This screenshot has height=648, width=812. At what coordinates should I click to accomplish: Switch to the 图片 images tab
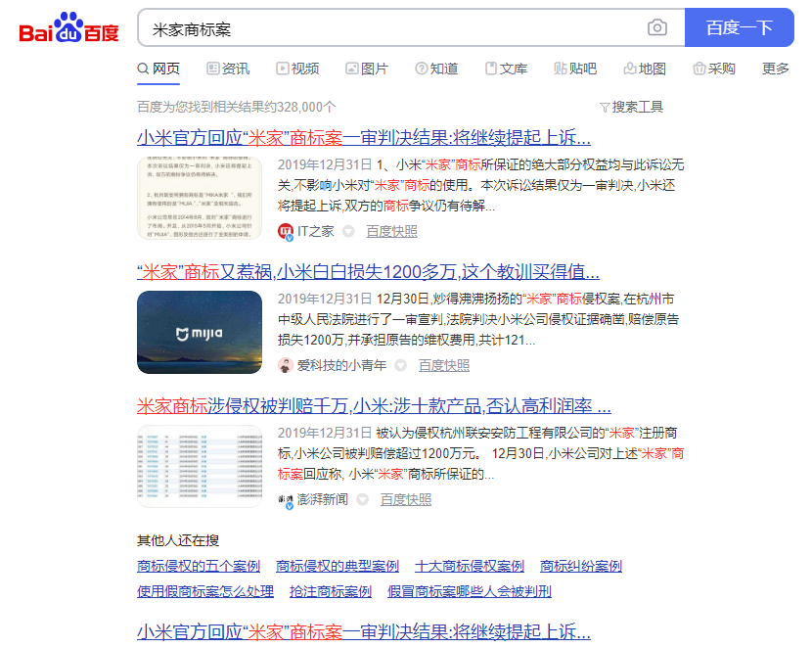click(366, 69)
